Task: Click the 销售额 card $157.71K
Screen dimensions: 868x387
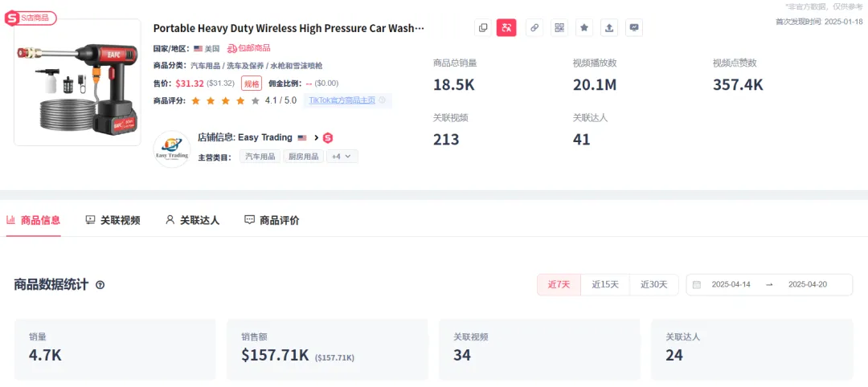Action: 327,349
